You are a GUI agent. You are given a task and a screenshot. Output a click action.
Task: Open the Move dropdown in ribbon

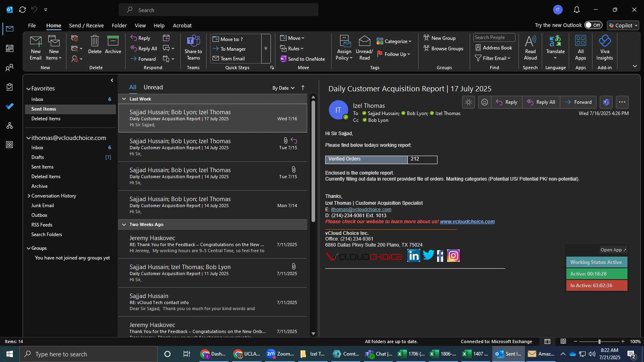293,38
